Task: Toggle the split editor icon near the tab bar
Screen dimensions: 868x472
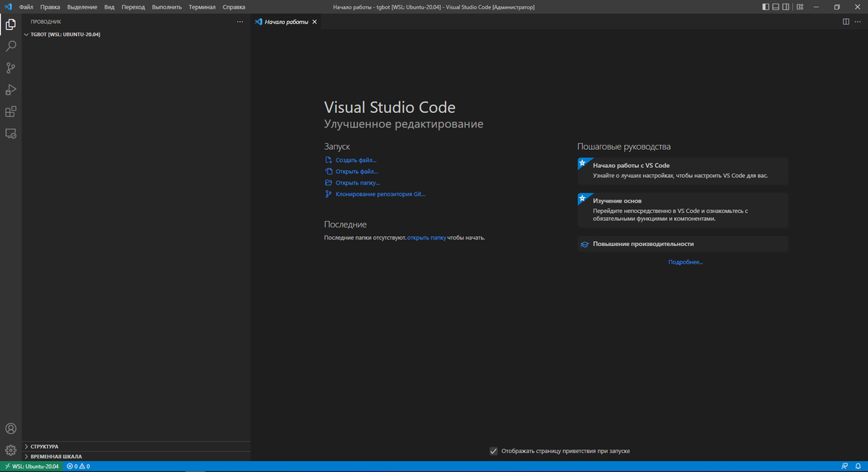Action: [x=846, y=22]
